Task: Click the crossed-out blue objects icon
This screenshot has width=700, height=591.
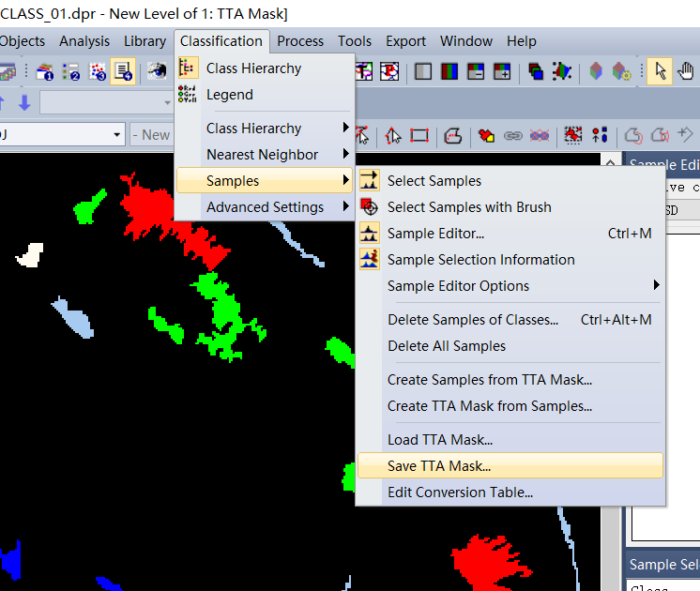Action: point(540,135)
